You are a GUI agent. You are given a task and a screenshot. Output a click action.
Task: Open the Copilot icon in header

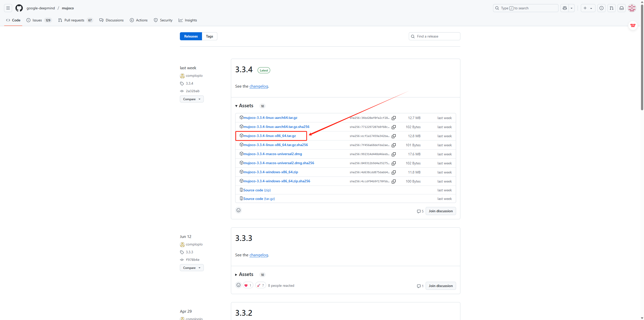(x=565, y=8)
